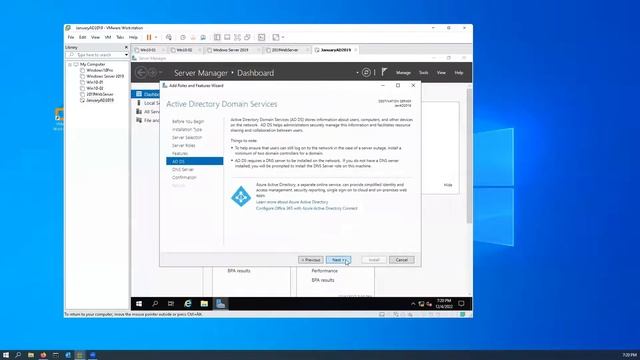
Task: Click Server Manager icon in guest taskbar
Action: click(220, 304)
